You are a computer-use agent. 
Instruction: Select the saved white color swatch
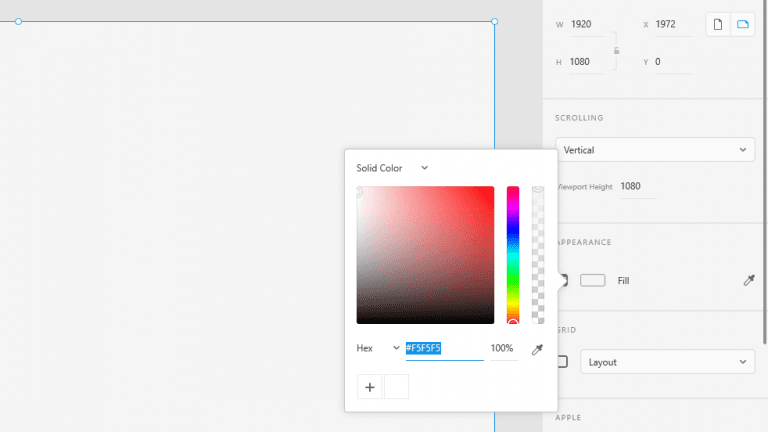pos(396,387)
